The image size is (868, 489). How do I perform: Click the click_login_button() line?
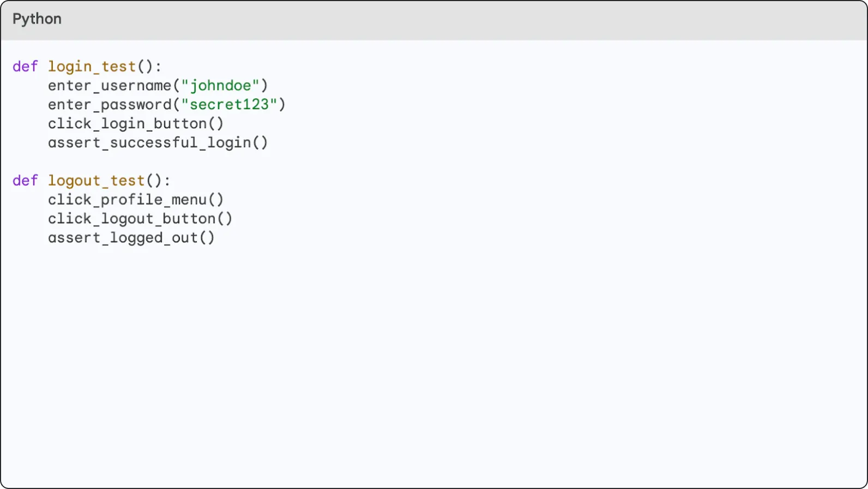(x=136, y=124)
